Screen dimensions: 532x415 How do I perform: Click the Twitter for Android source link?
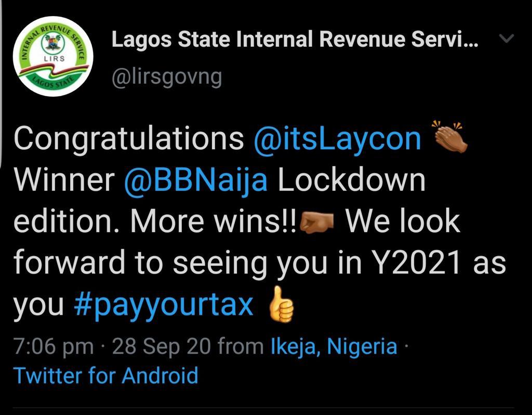point(106,375)
